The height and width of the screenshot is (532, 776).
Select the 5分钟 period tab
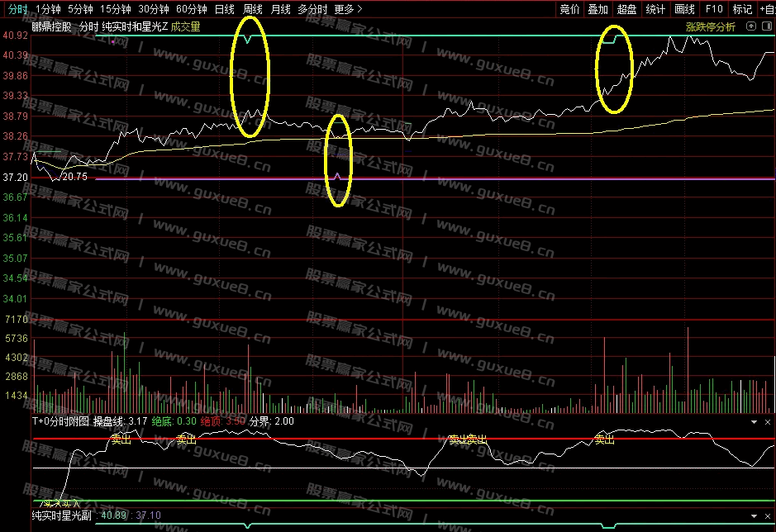coord(80,9)
